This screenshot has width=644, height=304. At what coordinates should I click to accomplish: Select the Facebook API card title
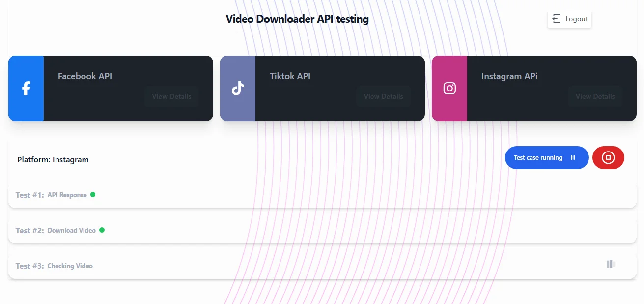click(85, 76)
